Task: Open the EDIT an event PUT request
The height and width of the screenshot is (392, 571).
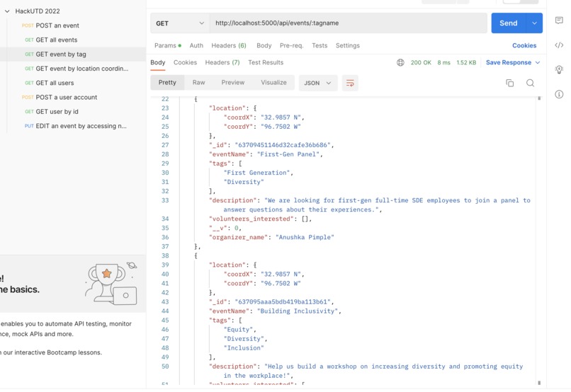Action: [73, 126]
